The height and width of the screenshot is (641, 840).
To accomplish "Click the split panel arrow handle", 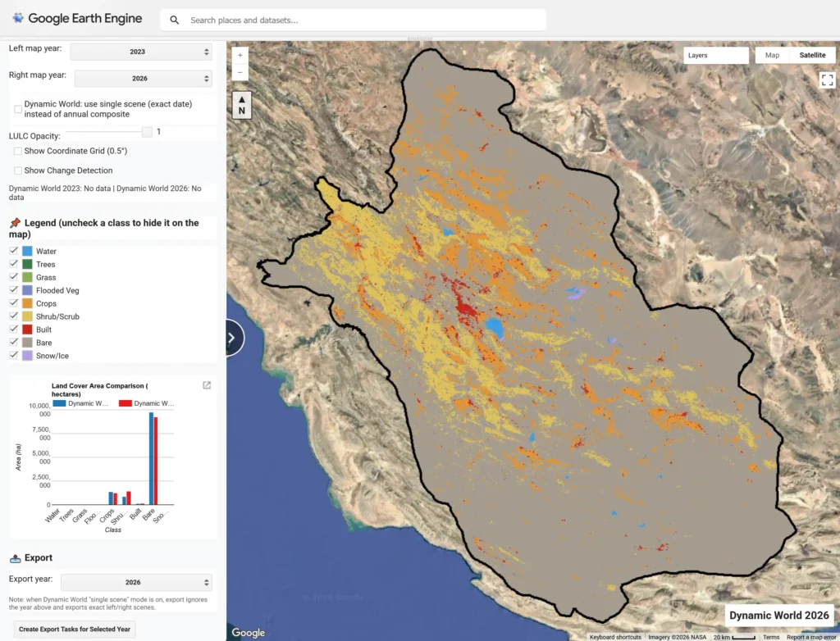I will click(x=232, y=338).
